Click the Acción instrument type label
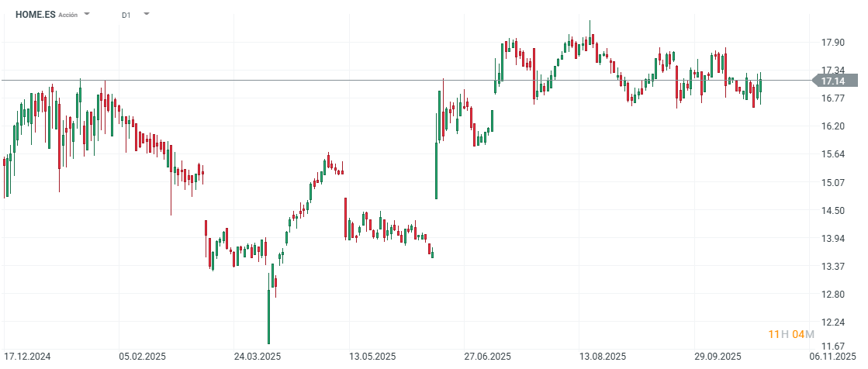Image resolution: width=868 pixels, height=369 pixels. coord(68,16)
